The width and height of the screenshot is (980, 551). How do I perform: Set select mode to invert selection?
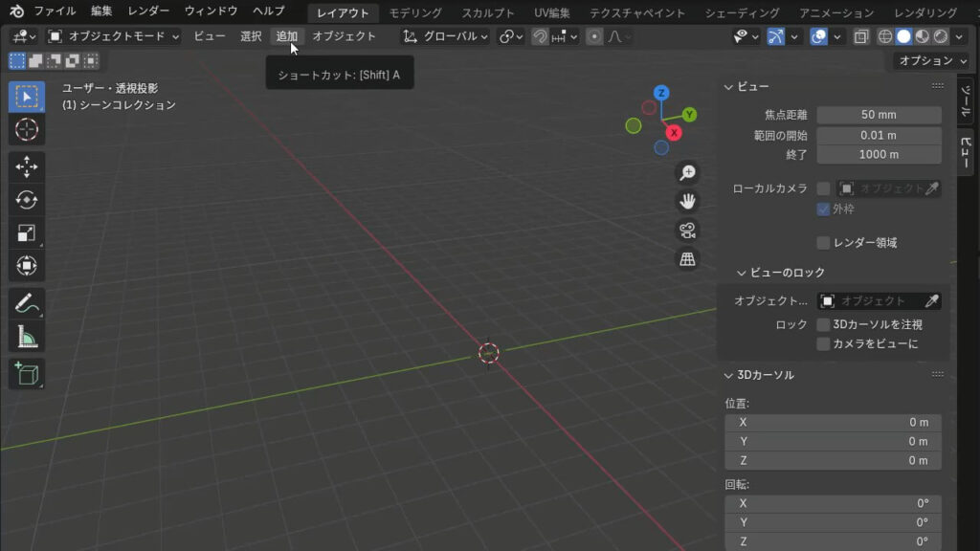73,60
